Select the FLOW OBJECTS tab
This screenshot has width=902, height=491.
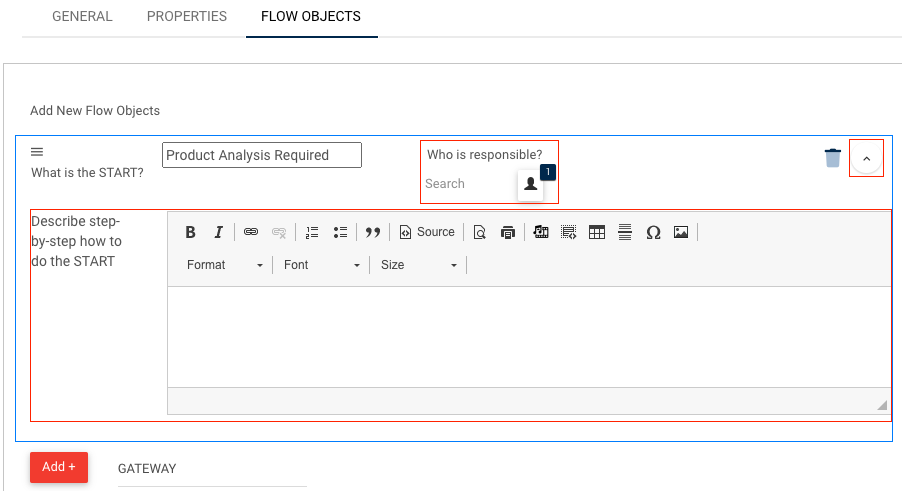pyautogui.click(x=311, y=16)
